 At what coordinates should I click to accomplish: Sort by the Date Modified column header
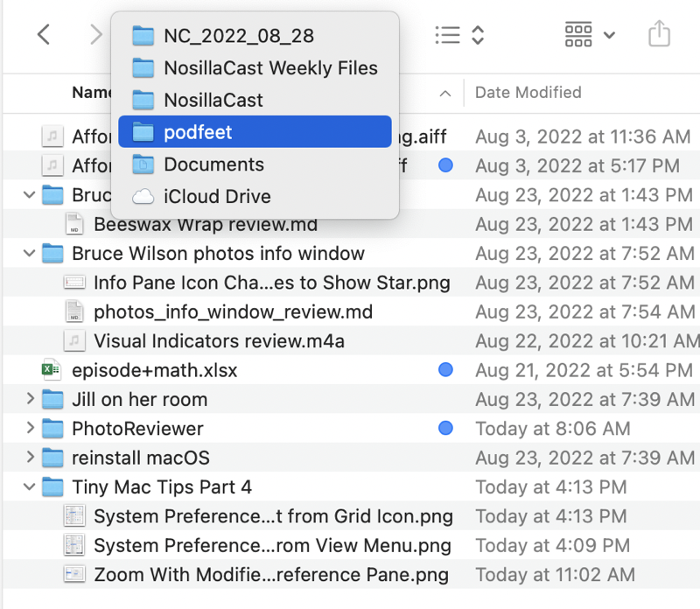click(528, 93)
